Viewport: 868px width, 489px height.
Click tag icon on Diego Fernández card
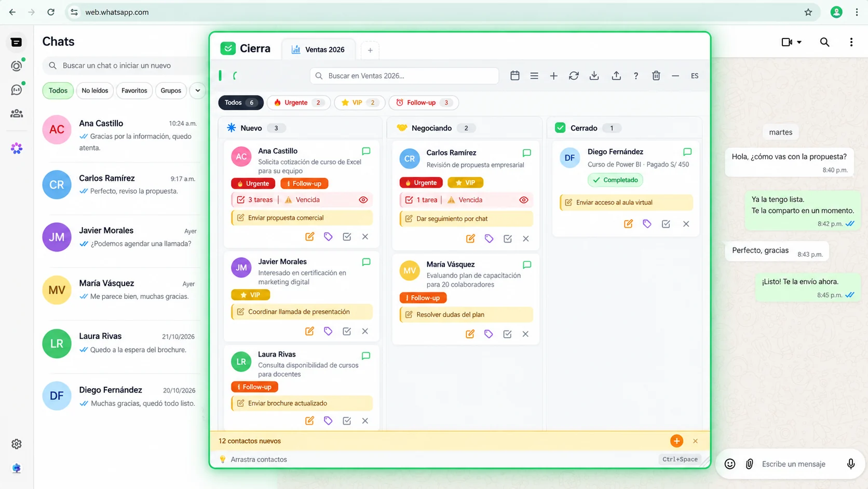pos(647,224)
